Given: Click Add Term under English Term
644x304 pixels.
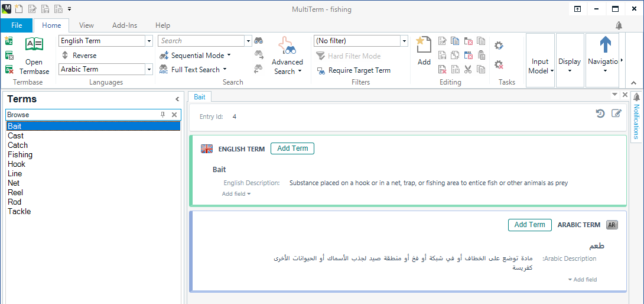Looking at the screenshot, I should 292,148.
